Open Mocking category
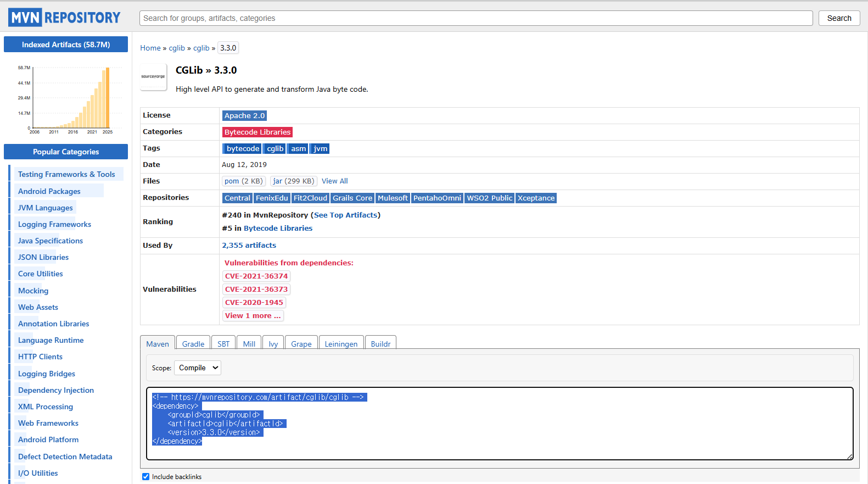 (33, 291)
